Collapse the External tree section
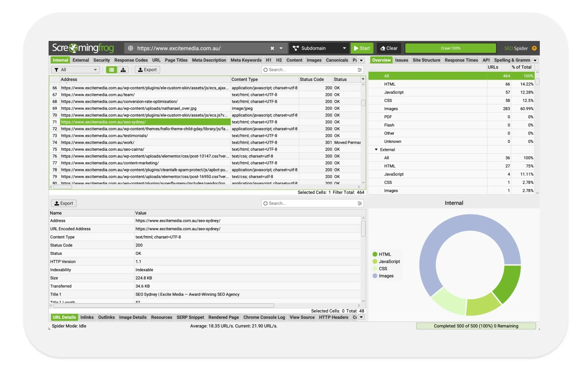The width and height of the screenshot is (588, 370). click(x=376, y=150)
